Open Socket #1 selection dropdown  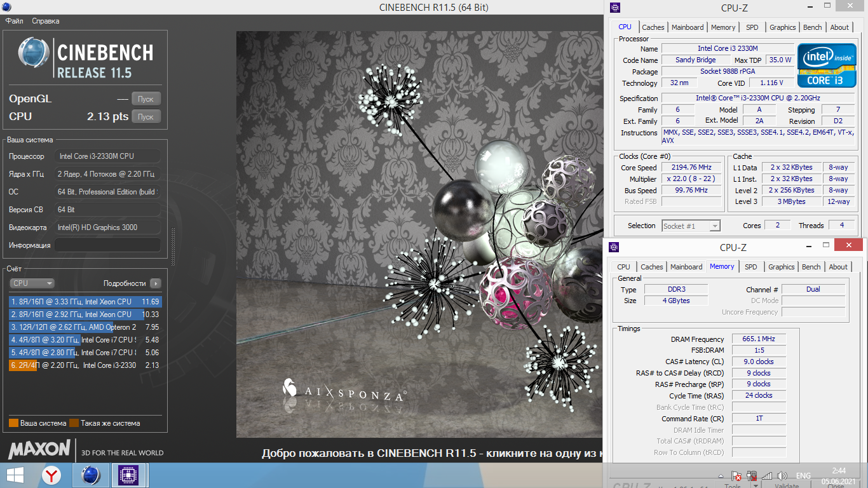point(691,226)
